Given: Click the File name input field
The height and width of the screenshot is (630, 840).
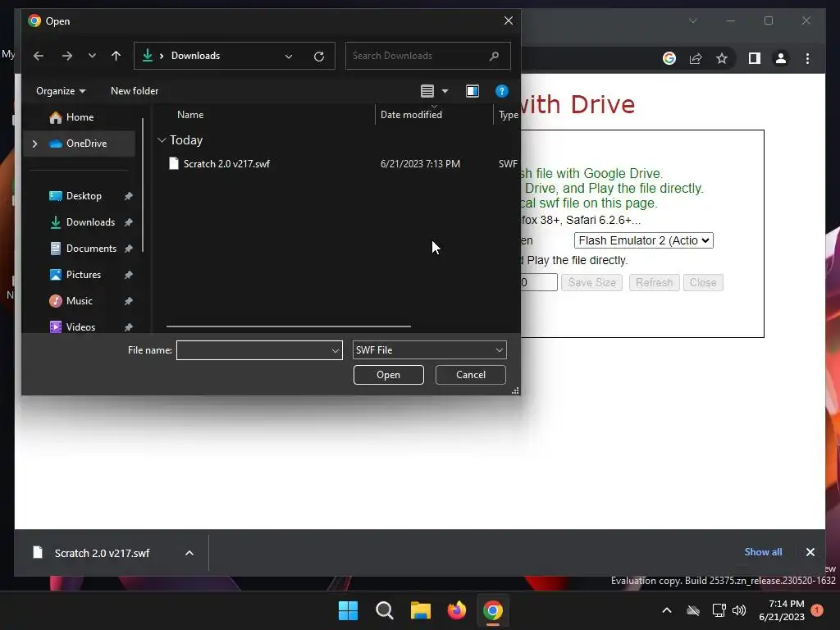Looking at the screenshot, I should pyautogui.click(x=253, y=350).
